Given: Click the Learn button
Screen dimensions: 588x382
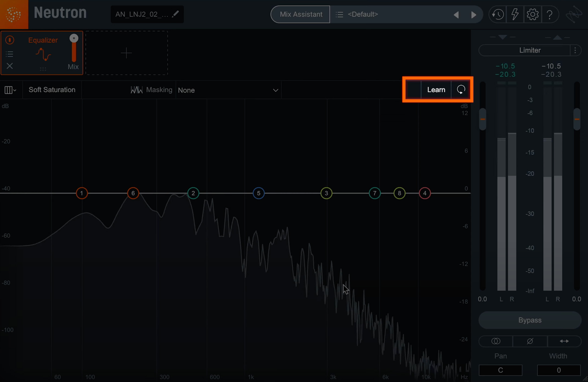Looking at the screenshot, I should [x=436, y=90].
